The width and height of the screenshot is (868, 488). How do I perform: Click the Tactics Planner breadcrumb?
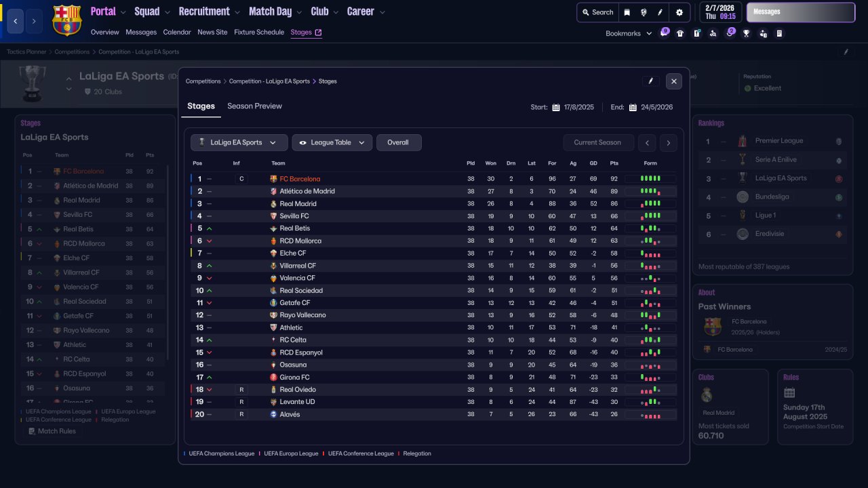pyautogui.click(x=26, y=52)
